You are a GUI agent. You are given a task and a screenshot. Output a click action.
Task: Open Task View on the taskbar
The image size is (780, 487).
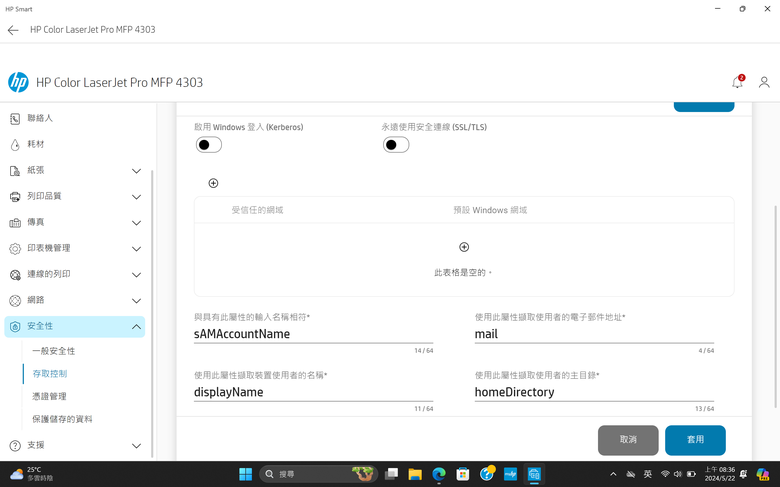tap(391, 474)
